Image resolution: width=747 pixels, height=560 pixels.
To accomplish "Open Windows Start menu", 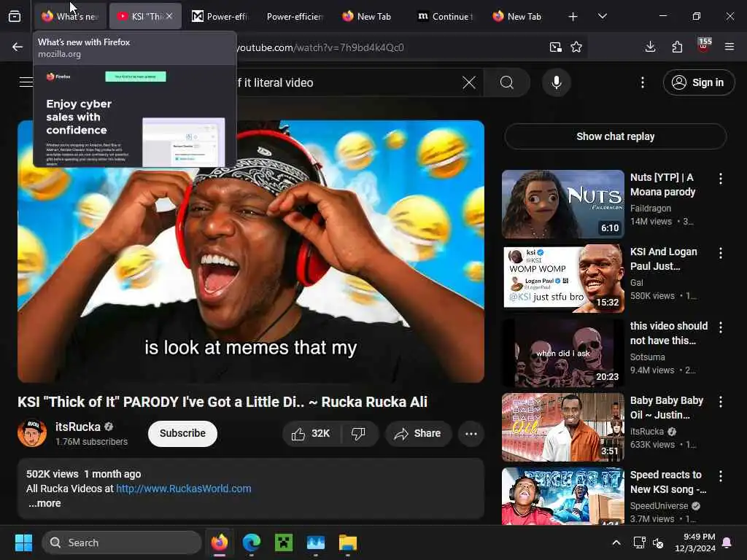I will click(23, 542).
